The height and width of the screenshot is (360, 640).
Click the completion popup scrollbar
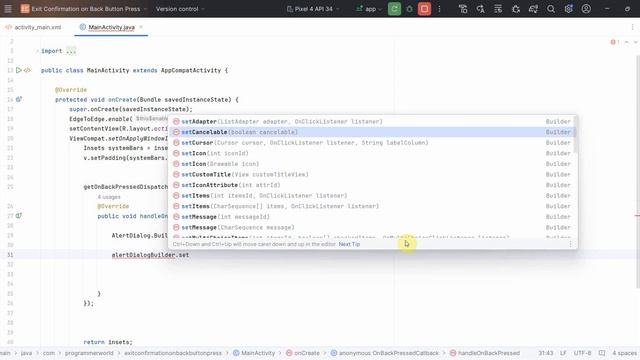[x=576, y=135]
